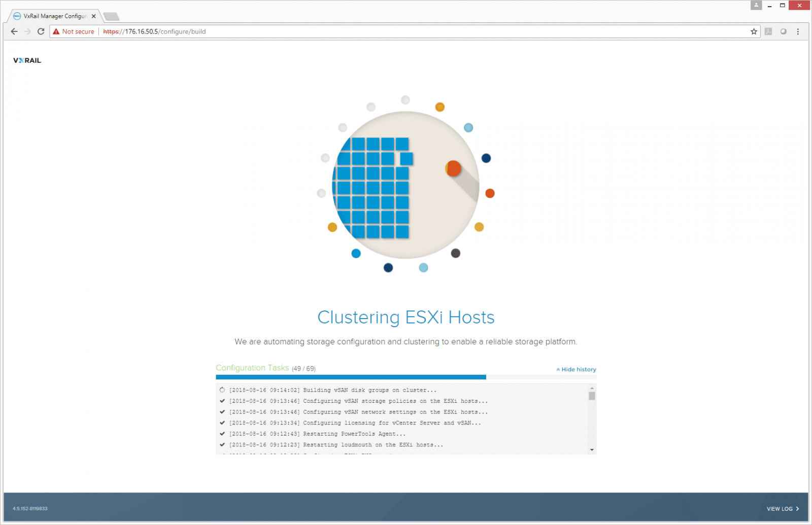Image resolution: width=812 pixels, height=525 pixels.
Task: Click the task log scroll-down arrow
Action: [x=592, y=450]
